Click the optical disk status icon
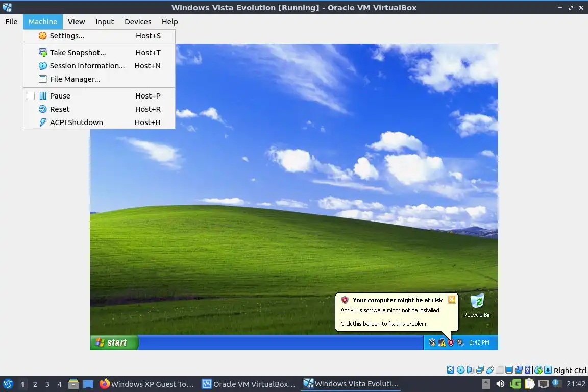588x392 pixels. pyautogui.click(x=460, y=370)
